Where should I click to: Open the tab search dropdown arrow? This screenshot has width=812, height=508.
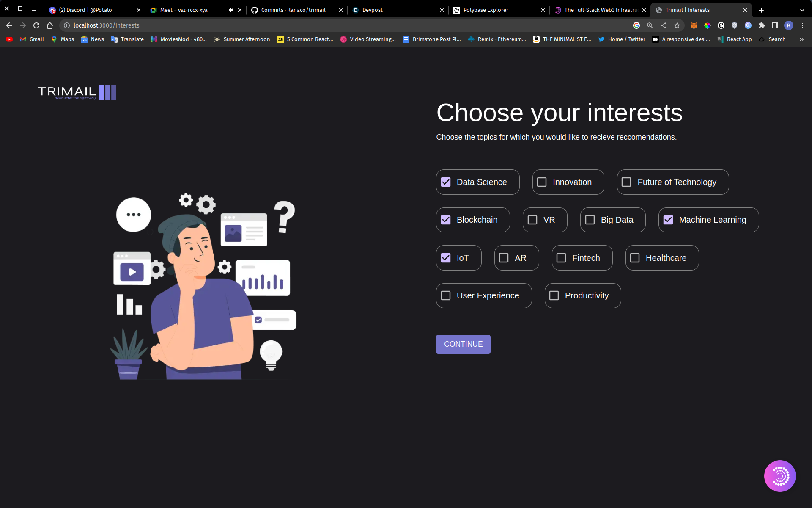pyautogui.click(x=802, y=10)
